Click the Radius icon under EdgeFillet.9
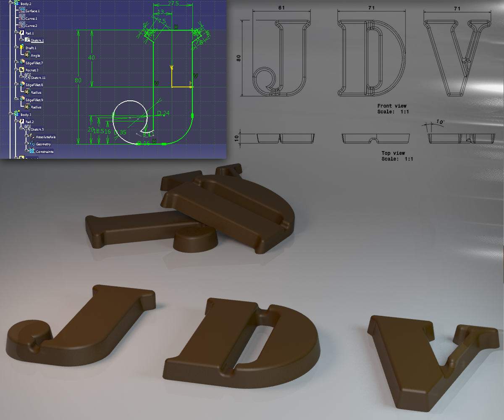The image size is (504, 420). (27, 107)
